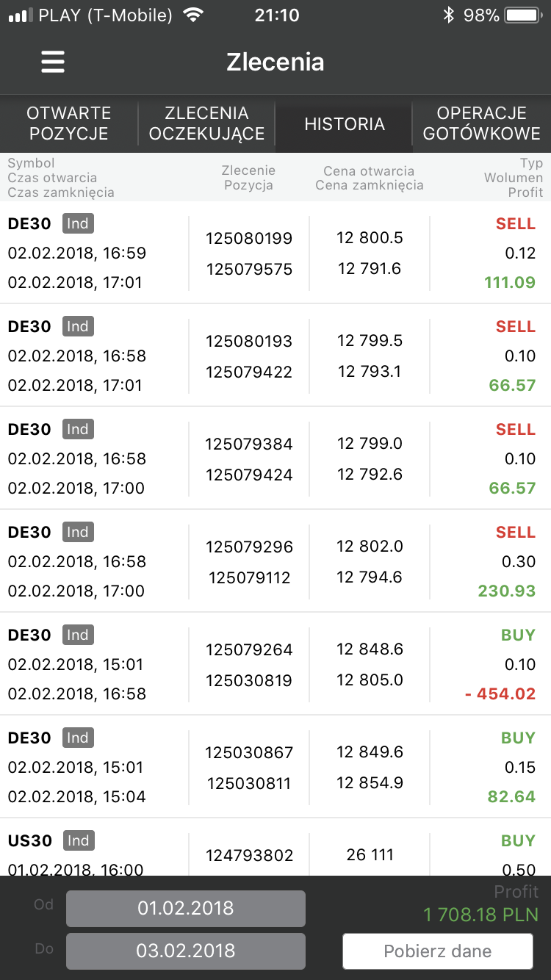Open the hamburger menu icon
Screen dimensions: 551x980
53,62
